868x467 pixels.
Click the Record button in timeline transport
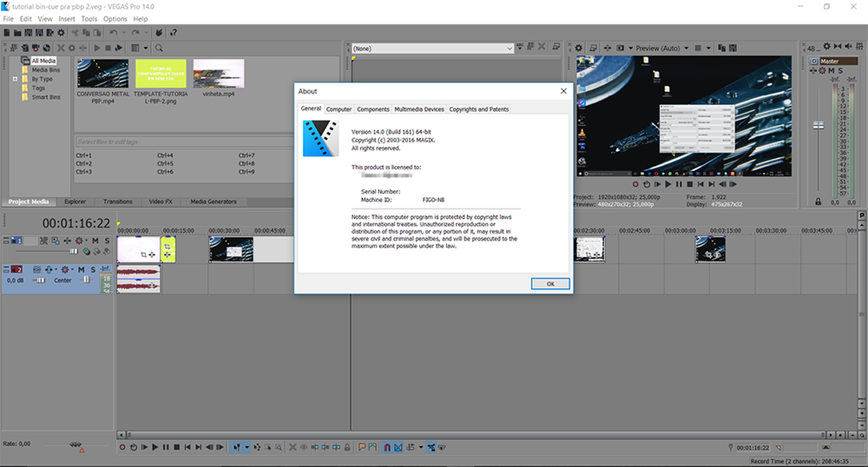tap(122, 447)
